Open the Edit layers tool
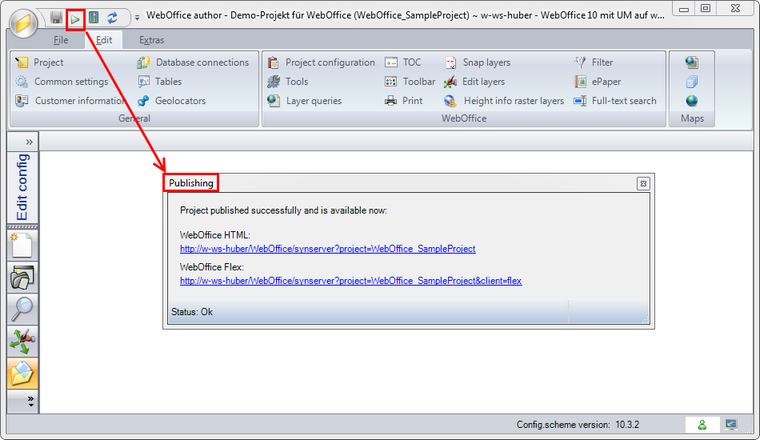The image size is (760, 440). tap(474, 81)
